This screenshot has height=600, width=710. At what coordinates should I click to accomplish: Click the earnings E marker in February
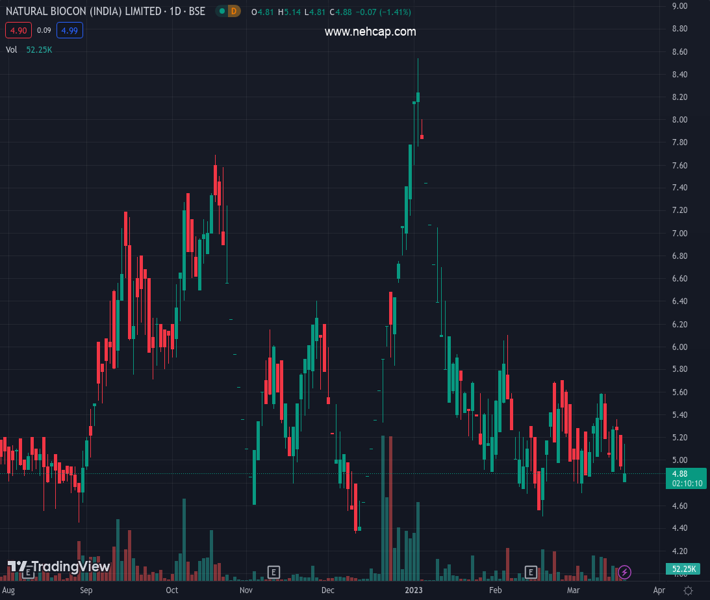[533, 572]
